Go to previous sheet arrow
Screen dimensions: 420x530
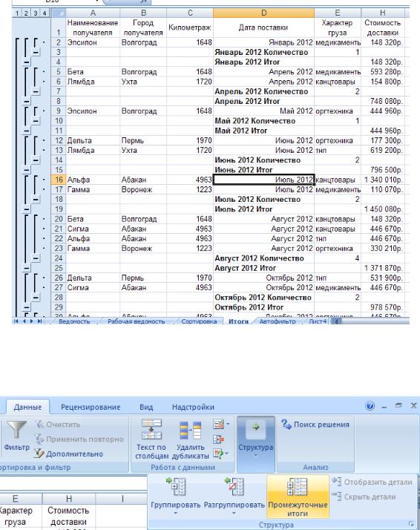click(x=24, y=321)
